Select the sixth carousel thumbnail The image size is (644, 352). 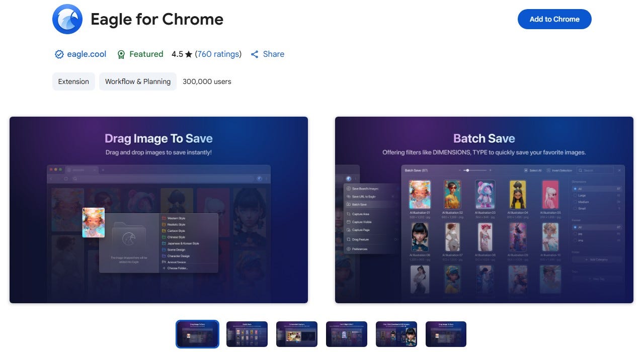point(446,334)
